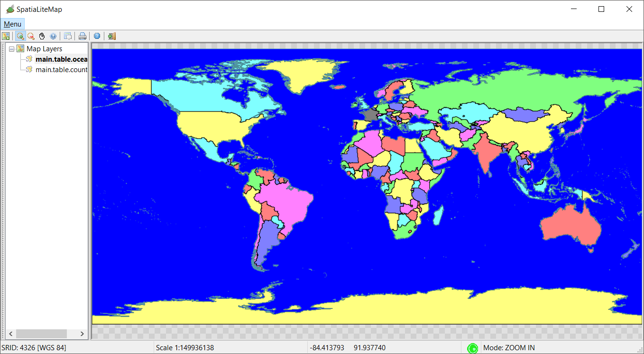Image resolution: width=644 pixels, height=354 pixels.
Task: Click the printer icon in toolbar
Action: pos(83,36)
